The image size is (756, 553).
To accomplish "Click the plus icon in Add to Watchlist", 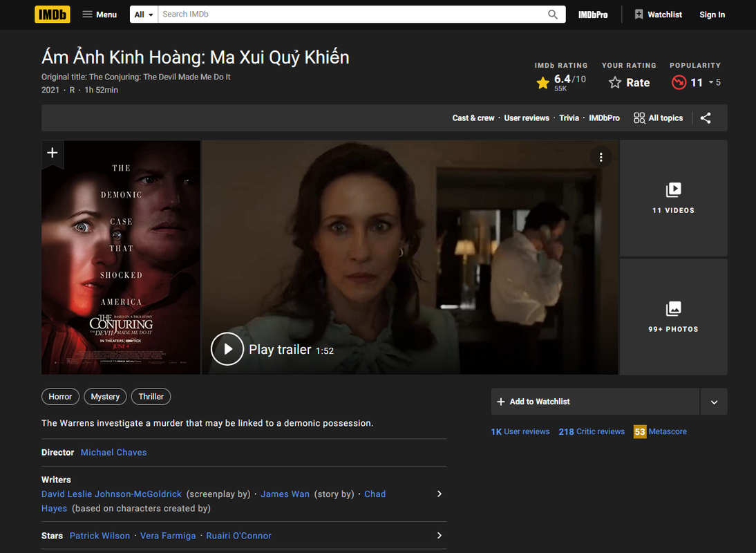I will click(501, 402).
